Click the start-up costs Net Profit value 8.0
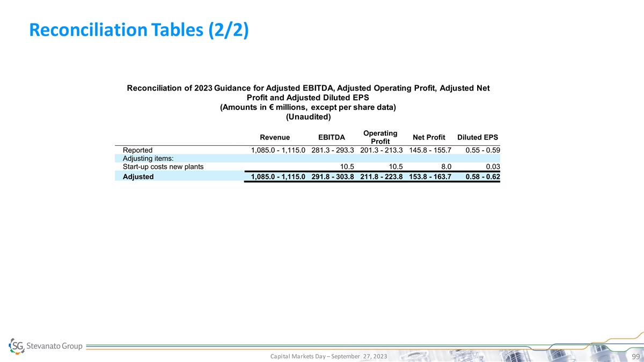 point(446,166)
